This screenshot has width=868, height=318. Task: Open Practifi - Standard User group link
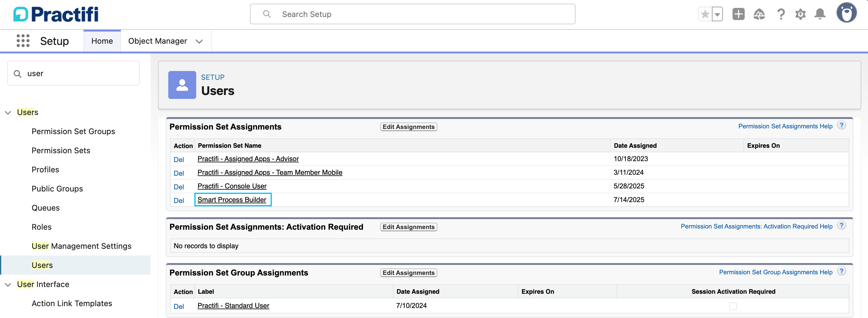[233, 306]
